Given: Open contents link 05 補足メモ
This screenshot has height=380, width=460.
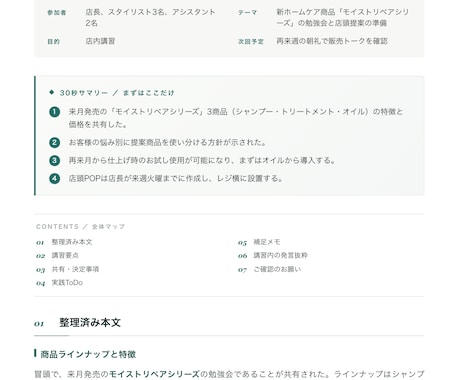Looking at the screenshot, I should 259,242.
